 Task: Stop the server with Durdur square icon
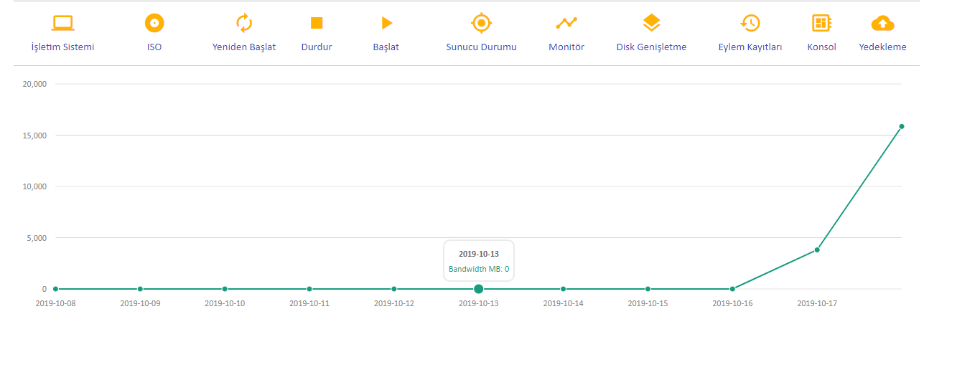(317, 23)
